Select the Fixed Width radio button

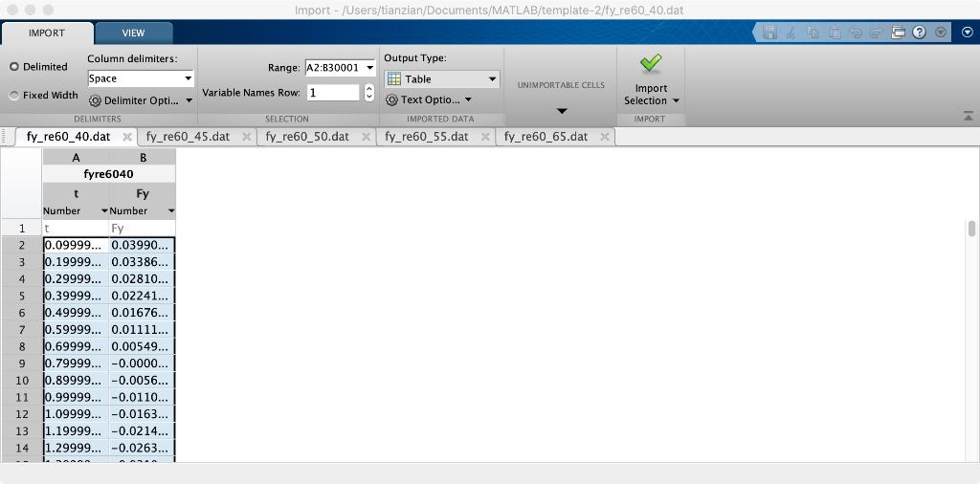[13, 96]
